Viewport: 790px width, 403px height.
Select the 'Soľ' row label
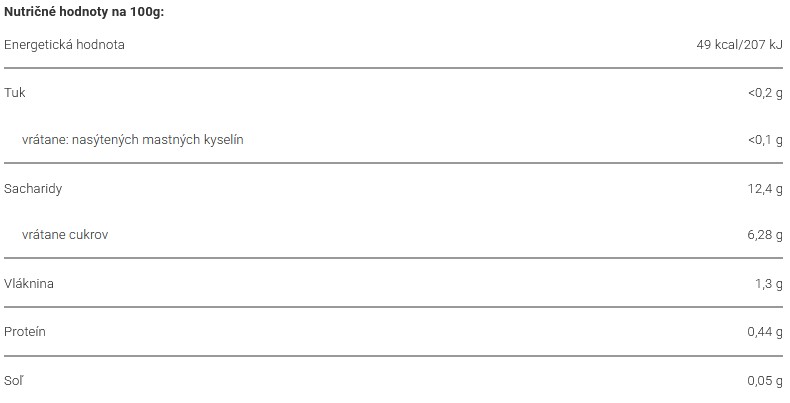point(14,381)
